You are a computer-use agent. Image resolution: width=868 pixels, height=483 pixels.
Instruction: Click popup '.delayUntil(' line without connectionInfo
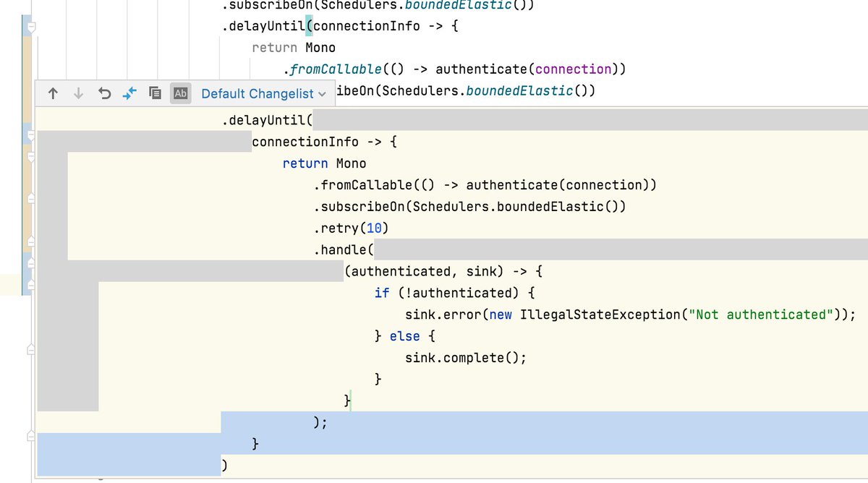point(267,120)
